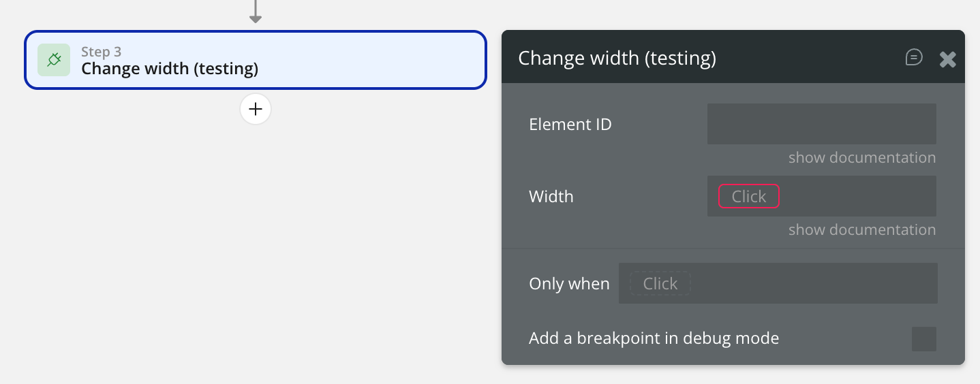The height and width of the screenshot is (384, 980).
Task: Click the Width field label
Action: point(551,197)
